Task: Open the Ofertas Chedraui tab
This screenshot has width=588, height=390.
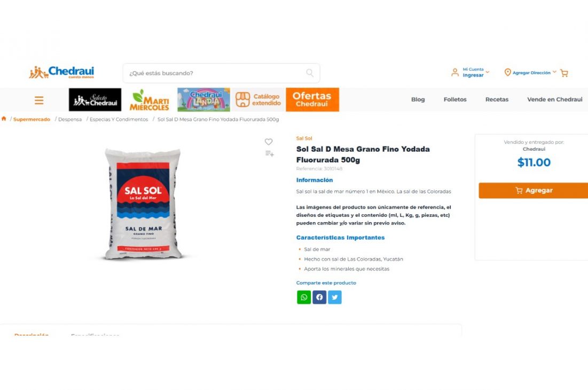Action: click(312, 100)
